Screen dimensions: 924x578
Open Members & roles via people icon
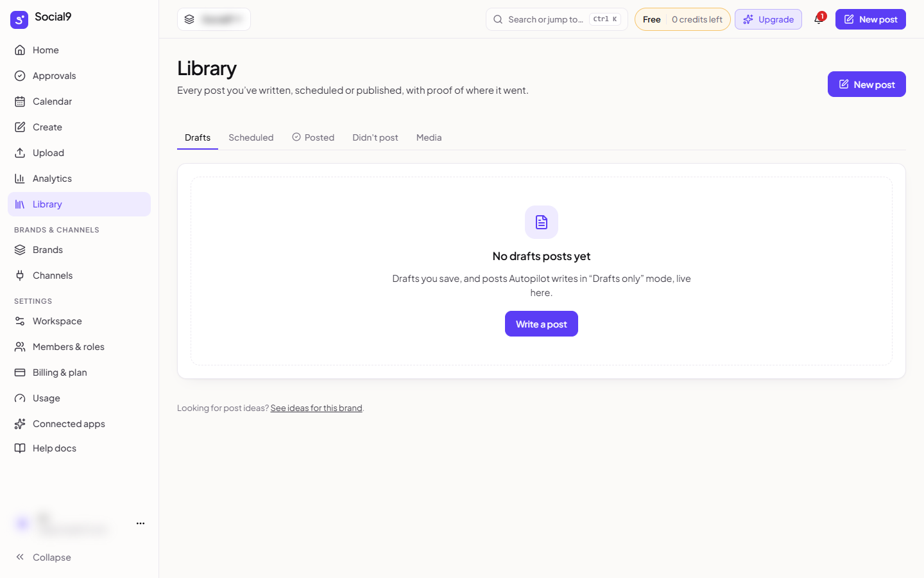pos(20,347)
